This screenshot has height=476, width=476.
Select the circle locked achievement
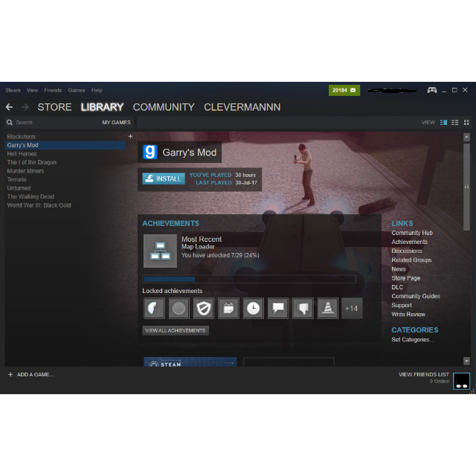tap(178, 309)
